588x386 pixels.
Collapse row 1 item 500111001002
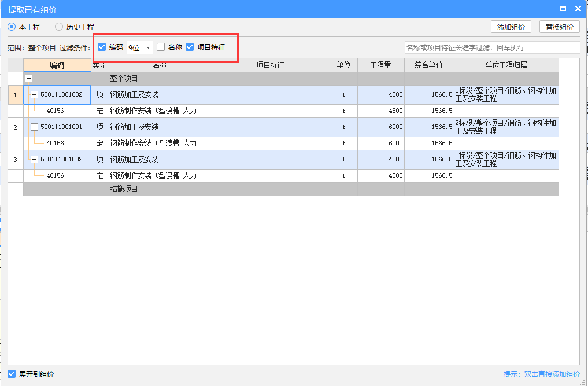tap(34, 94)
